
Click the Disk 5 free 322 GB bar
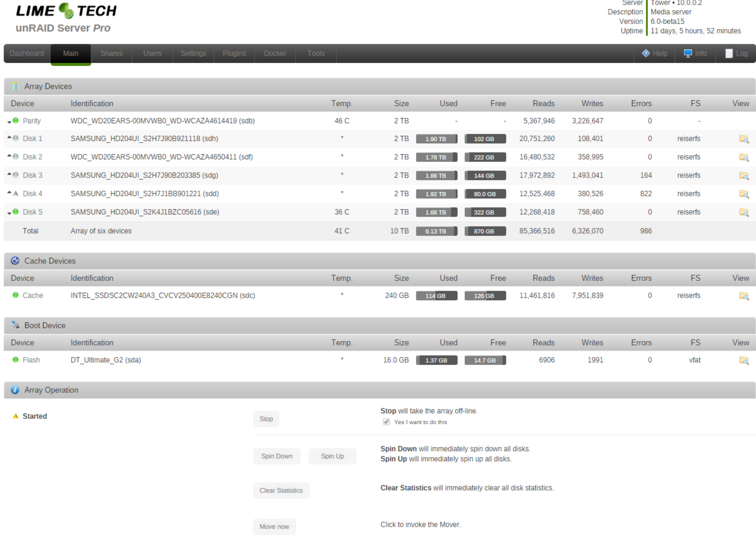click(x=485, y=212)
